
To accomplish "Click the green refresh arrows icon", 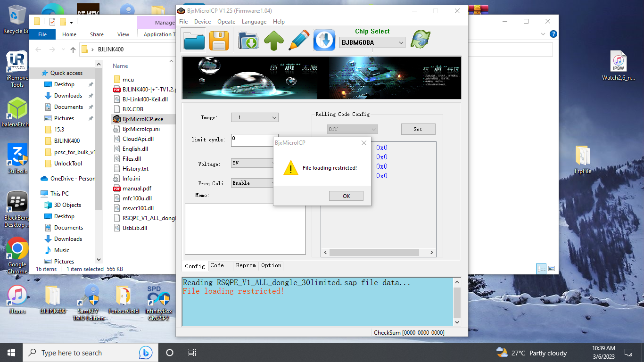I will coord(420,40).
